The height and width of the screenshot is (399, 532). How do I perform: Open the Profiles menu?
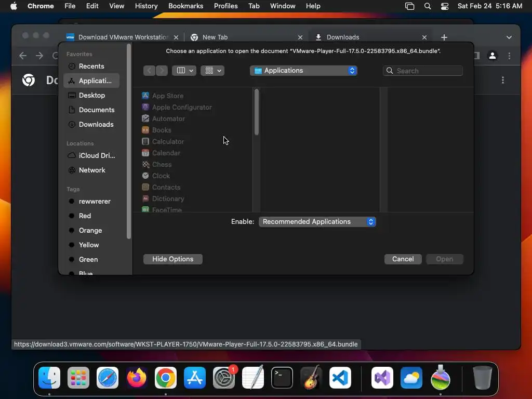coord(225,6)
